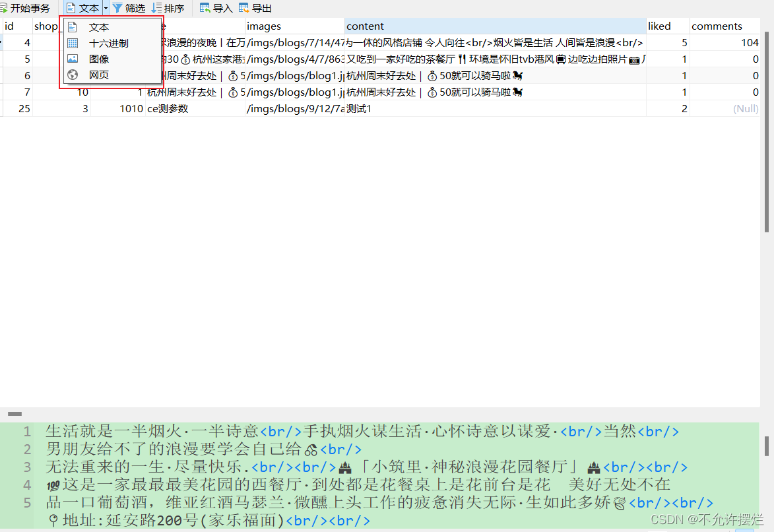This screenshot has height=532, width=774.
Task: Click the 导入 import button
Action: point(216,8)
